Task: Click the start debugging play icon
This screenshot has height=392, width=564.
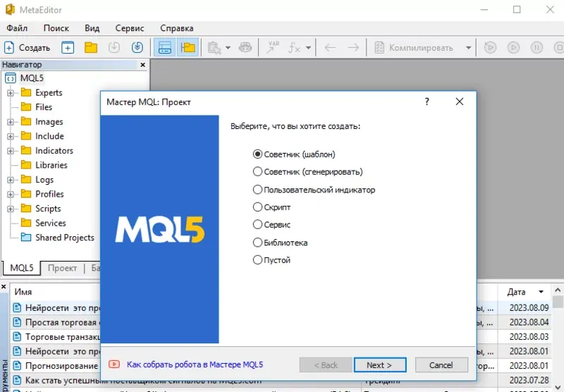Action: click(513, 47)
